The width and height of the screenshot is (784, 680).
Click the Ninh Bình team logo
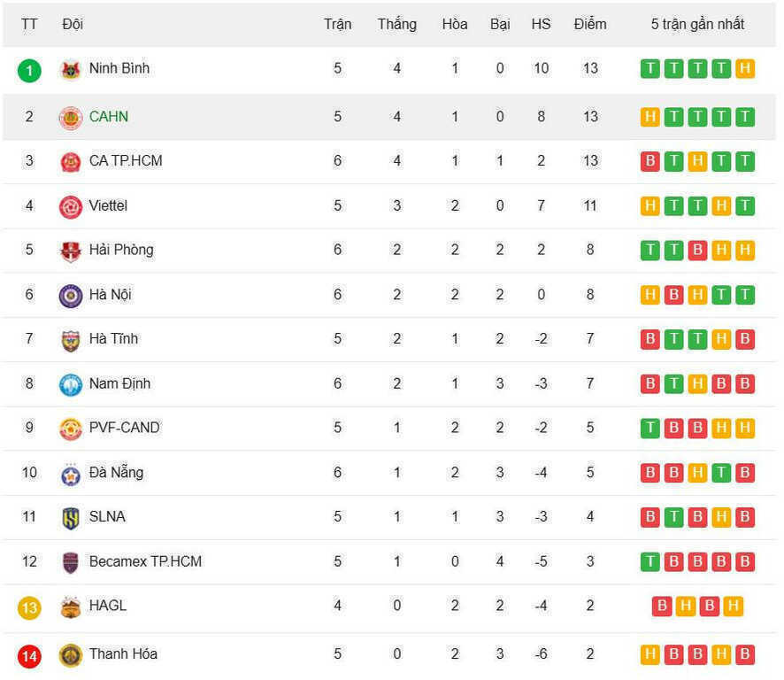70,70
